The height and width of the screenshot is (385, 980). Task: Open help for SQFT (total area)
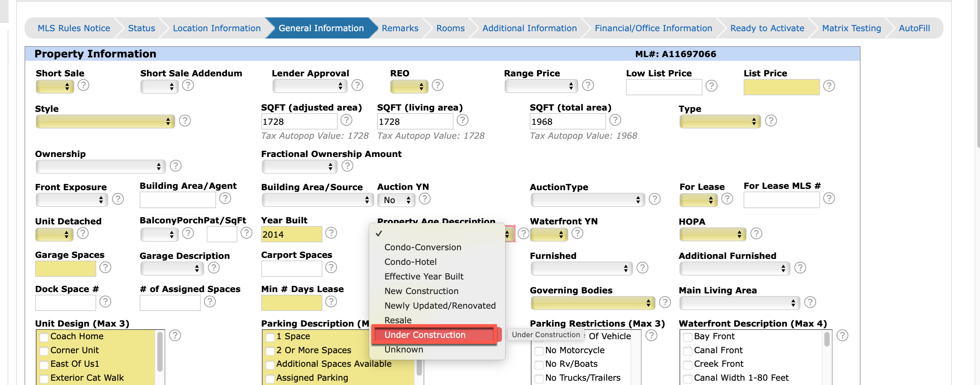point(615,120)
